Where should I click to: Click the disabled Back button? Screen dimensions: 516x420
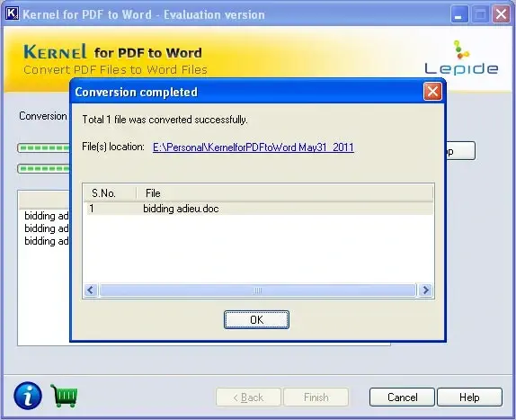[248, 398]
